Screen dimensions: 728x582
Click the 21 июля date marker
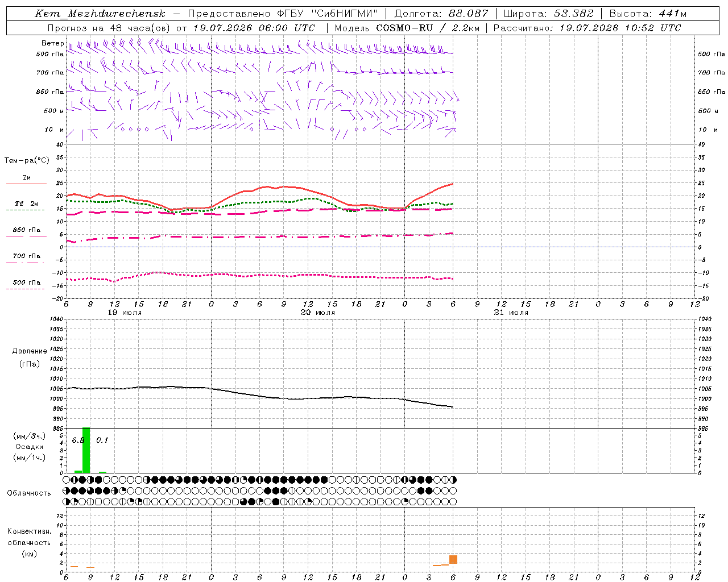[511, 313]
